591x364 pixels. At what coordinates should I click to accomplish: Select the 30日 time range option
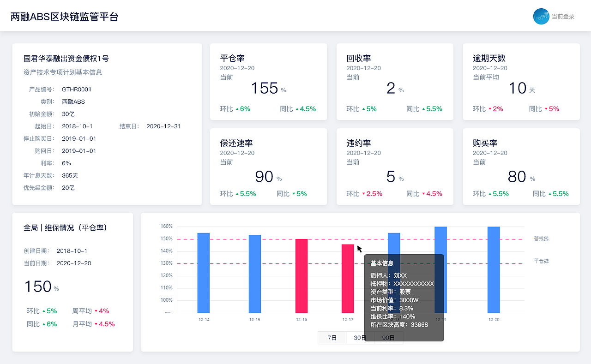(x=360, y=338)
